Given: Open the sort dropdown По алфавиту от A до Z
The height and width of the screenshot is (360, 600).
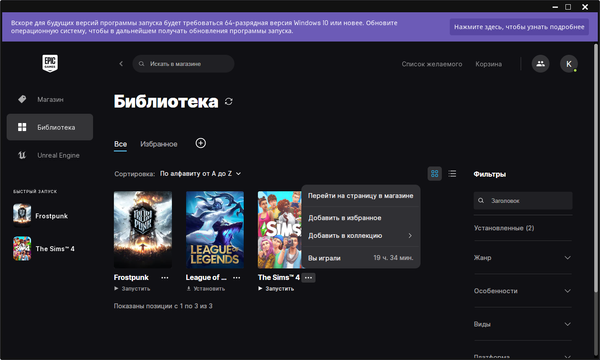Looking at the screenshot, I should (201, 174).
